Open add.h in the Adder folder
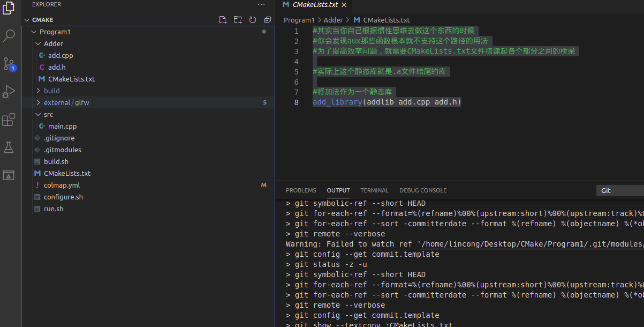The image size is (644, 327). [57, 67]
